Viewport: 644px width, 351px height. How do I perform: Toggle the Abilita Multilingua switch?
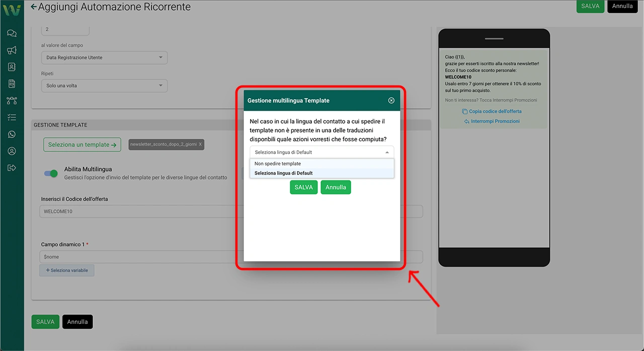pyautogui.click(x=51, y=173)
